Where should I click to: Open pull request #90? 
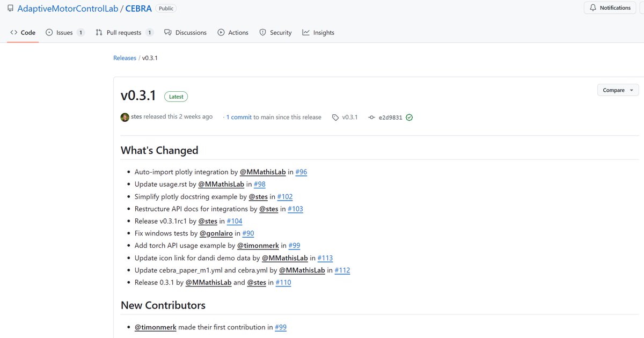click(248, 233)
